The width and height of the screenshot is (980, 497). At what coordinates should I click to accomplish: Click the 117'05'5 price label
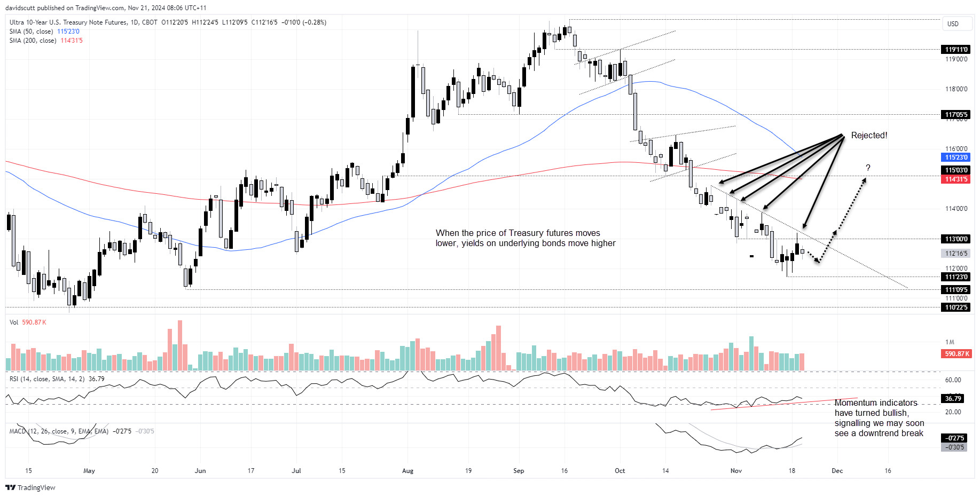click(x=955, y=115)
